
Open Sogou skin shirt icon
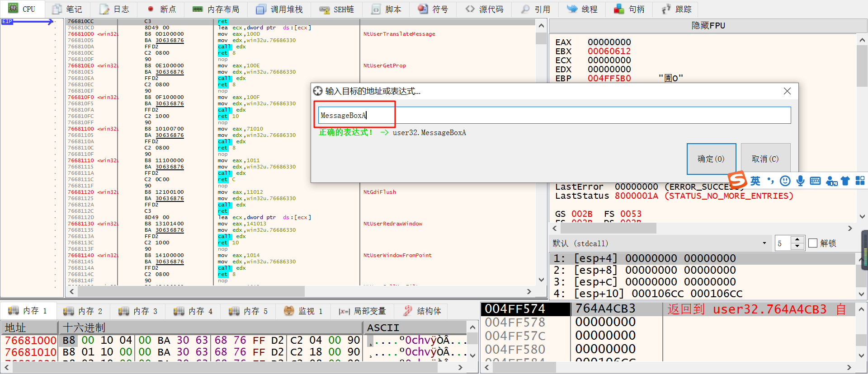pyautogui.click(x=845, y=181)
